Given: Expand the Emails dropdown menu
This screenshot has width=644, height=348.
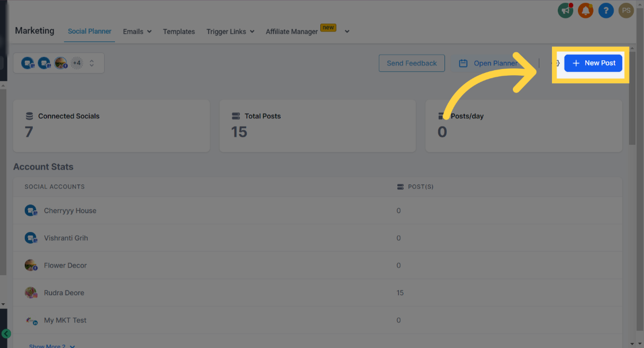Looking at the screenshot, I should [x=137, y=32].
